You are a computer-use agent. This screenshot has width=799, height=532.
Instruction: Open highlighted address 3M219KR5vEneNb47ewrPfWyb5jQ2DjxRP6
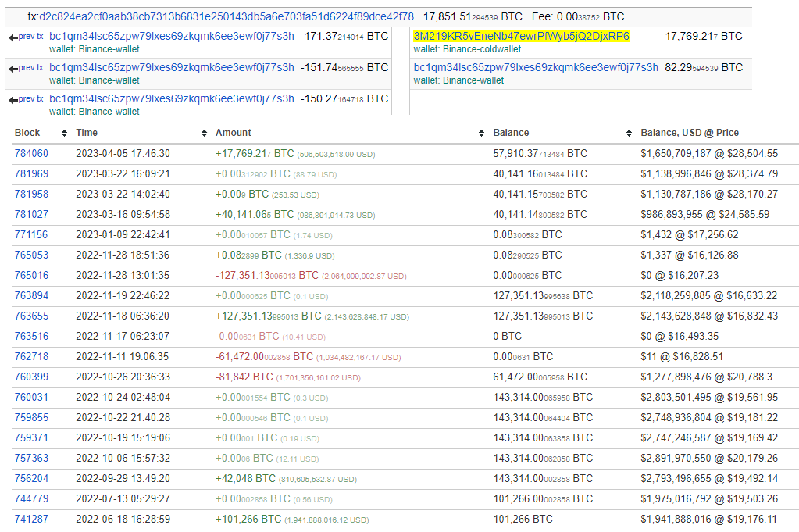pyautogui.click(x=521, y=36)
